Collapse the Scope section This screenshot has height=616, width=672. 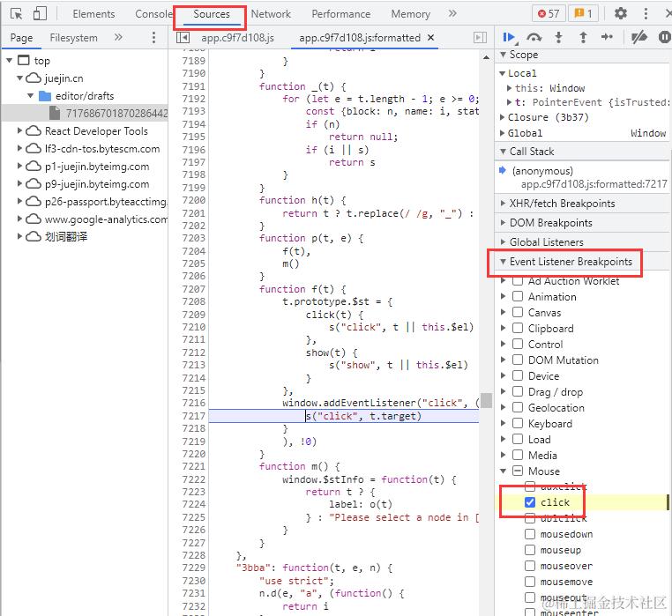pos(504,55)
